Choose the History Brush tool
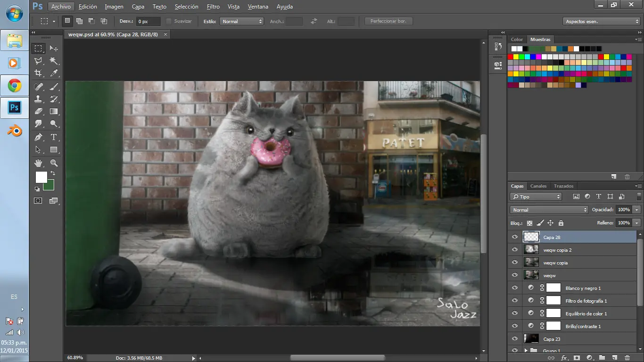Viewport: 644px width, 362px height. 54,99
